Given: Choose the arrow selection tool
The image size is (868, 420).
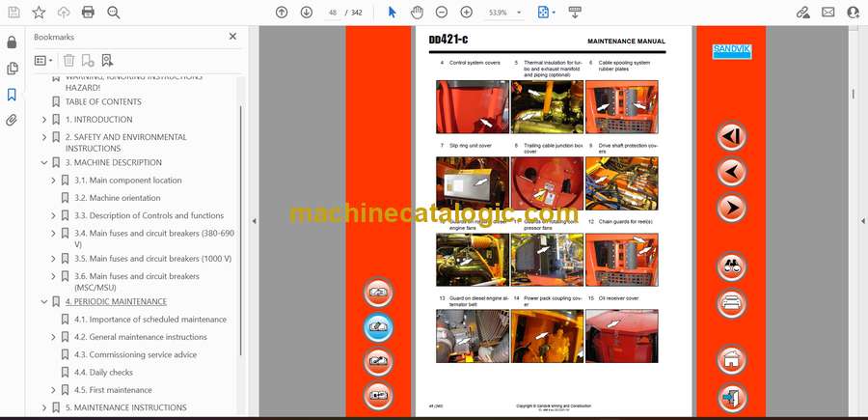Looking at the screenshot, I should click(392, 13).
